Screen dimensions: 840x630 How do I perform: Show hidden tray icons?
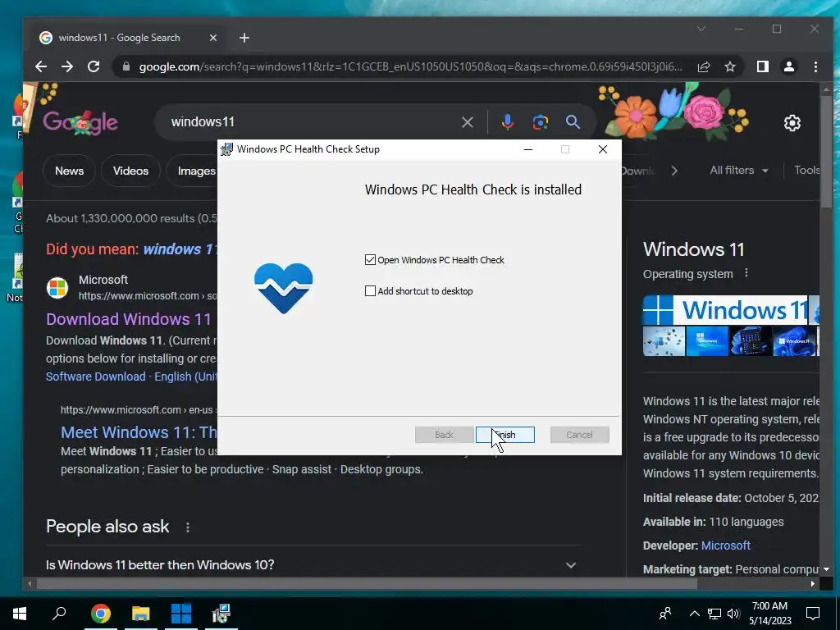pyautogui.click(x=694, y=614)
